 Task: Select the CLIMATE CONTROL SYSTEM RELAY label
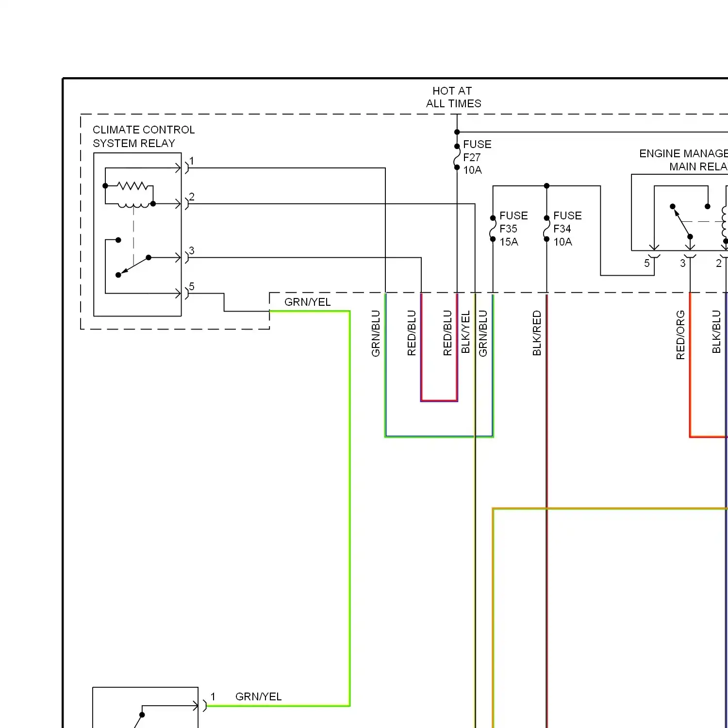[x=144, y=136]
